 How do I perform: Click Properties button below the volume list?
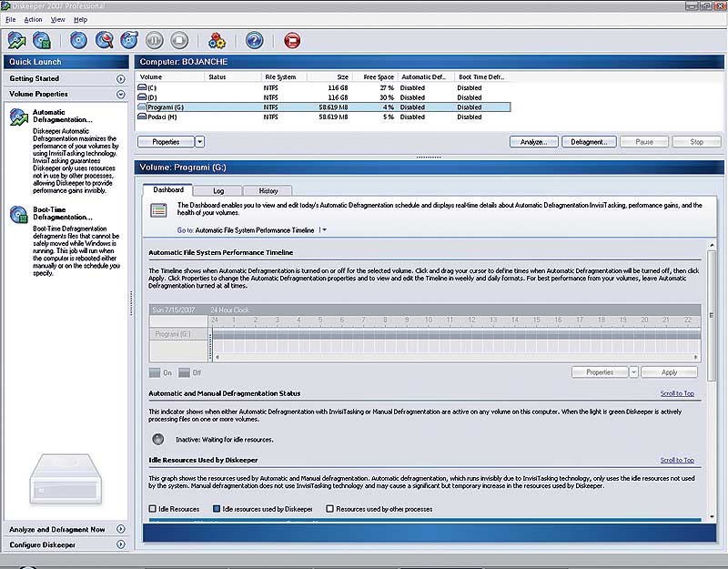click(x=166, y=142)
